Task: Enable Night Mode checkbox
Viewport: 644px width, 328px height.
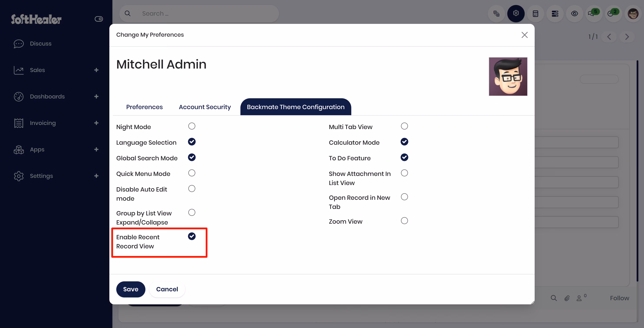Action: click(192, 126)
